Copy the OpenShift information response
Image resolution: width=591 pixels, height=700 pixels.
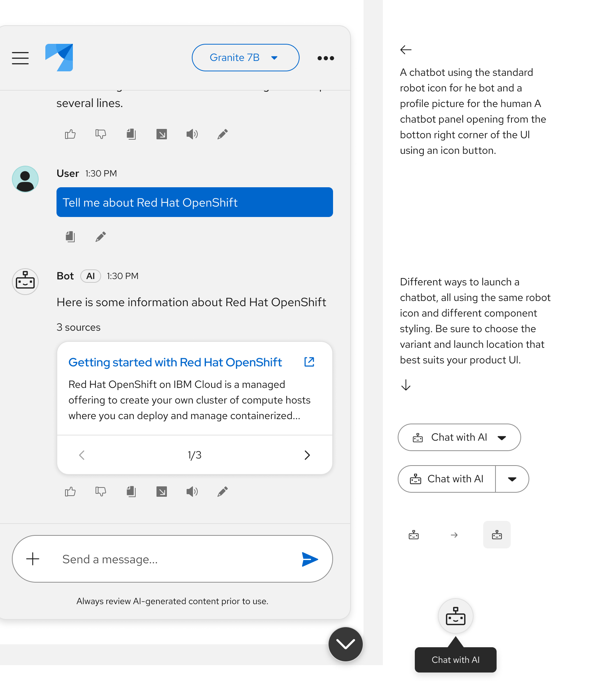pos(131,492)
